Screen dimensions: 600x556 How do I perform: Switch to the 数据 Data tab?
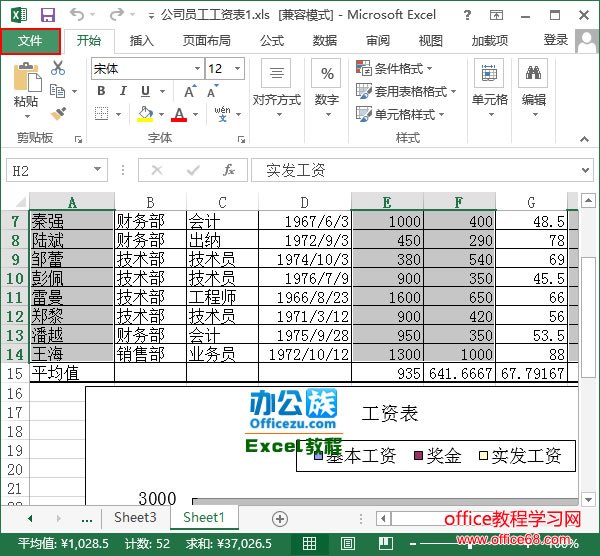324,40
